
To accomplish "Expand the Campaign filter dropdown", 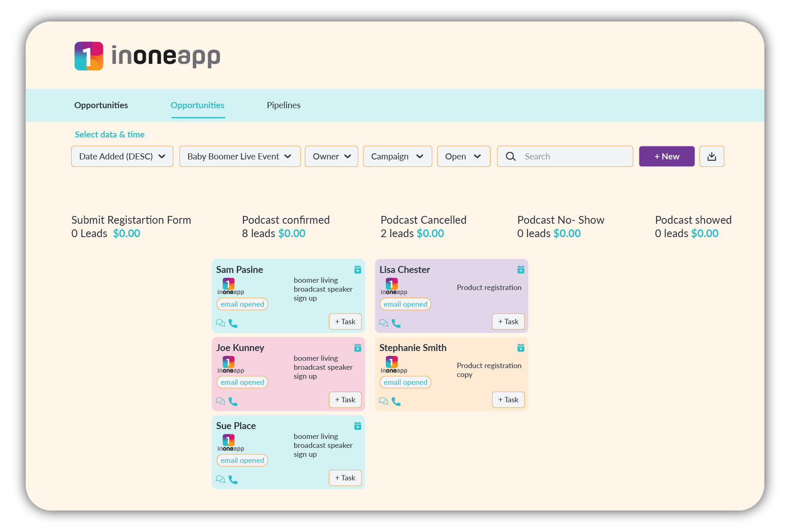I will [x=397, y=157].
